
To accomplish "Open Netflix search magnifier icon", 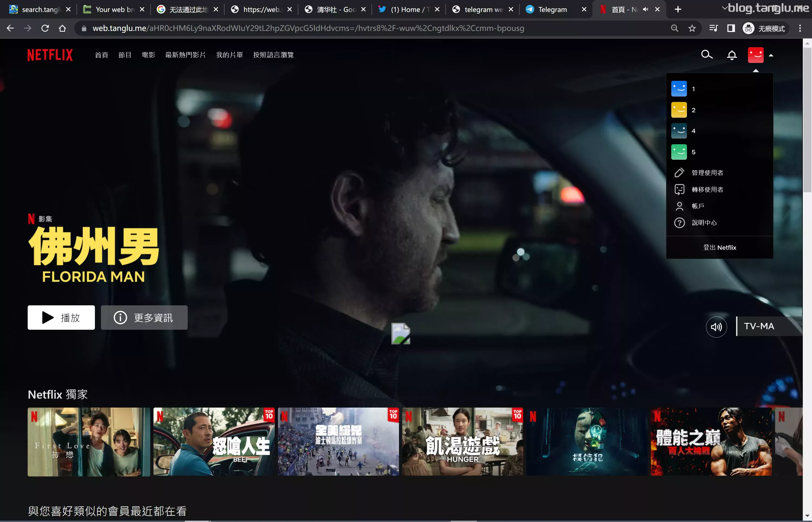I will pos(706,55).
